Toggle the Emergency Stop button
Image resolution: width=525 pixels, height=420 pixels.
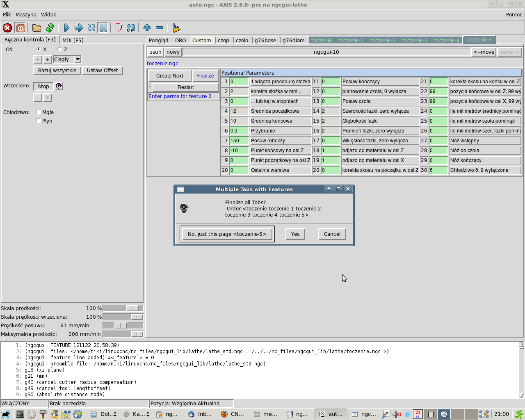coord(7,28)
